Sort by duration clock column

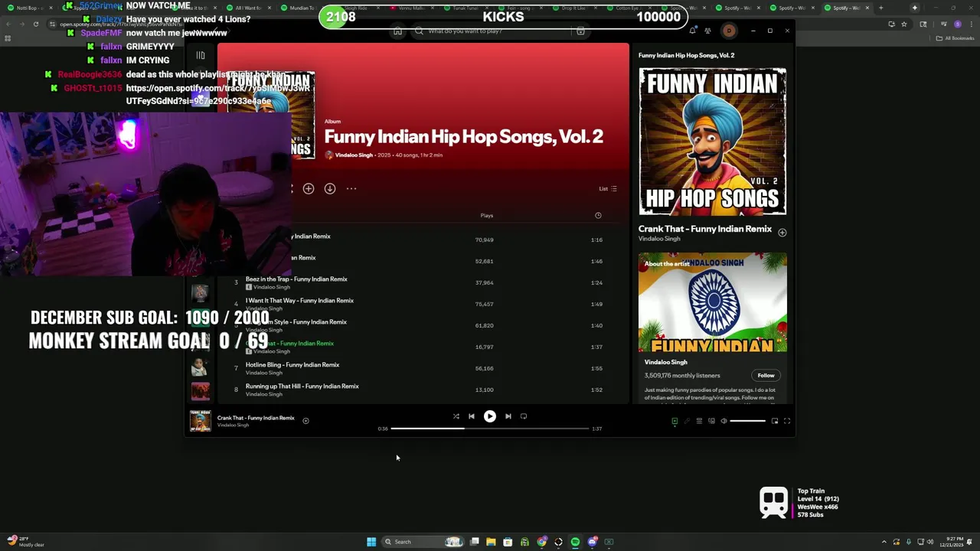598,215
